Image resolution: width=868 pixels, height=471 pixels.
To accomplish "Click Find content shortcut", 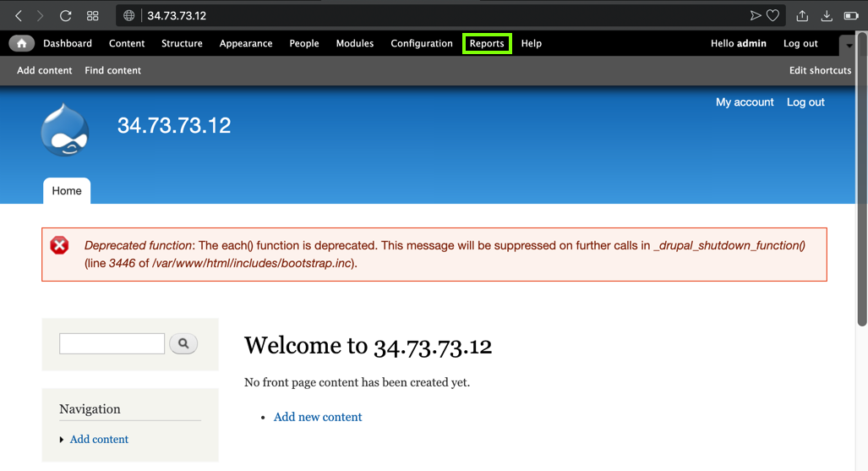I will coord(113,70).
